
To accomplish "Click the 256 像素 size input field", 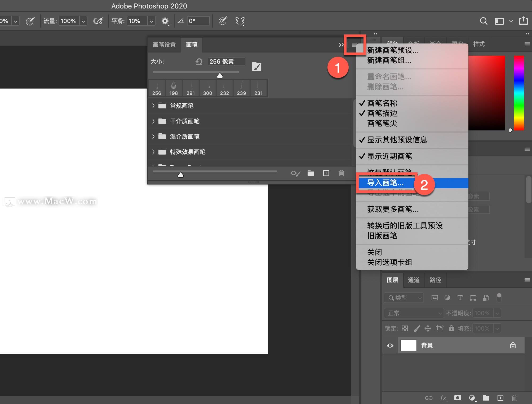I will [x=226, y=62].
